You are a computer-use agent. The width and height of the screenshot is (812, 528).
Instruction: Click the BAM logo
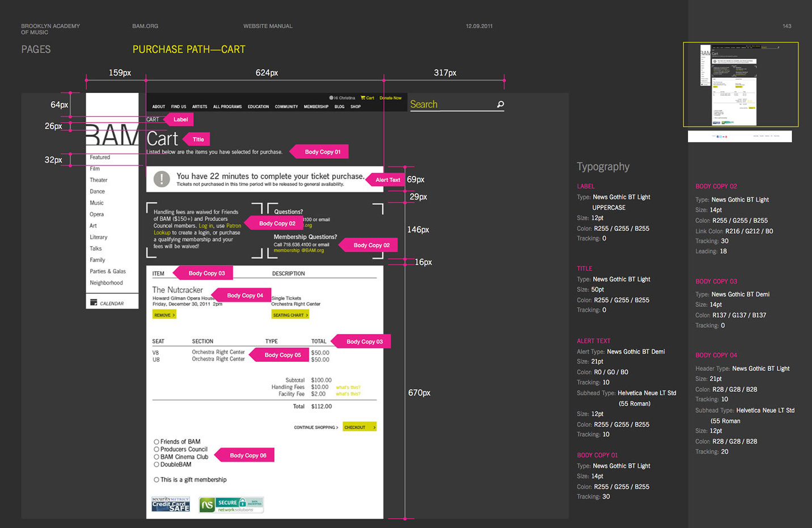tap(112, 136)
